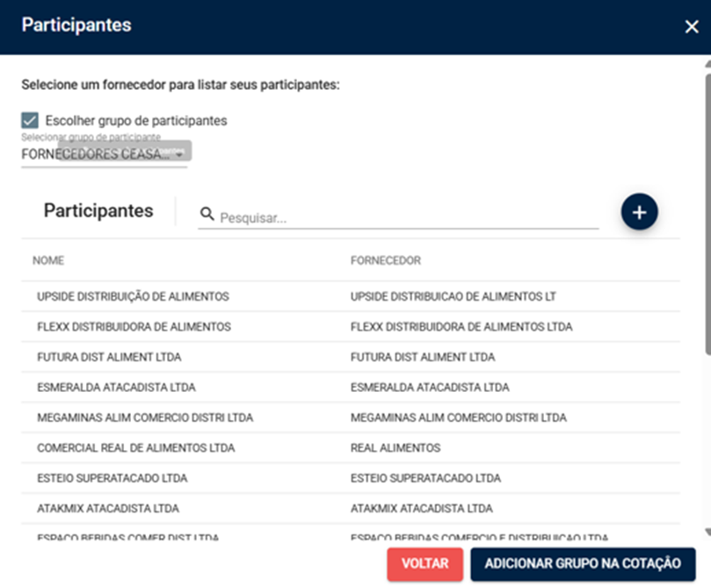Click the VOLTAR button
711x588 pixels.
[x=424, y=563]
